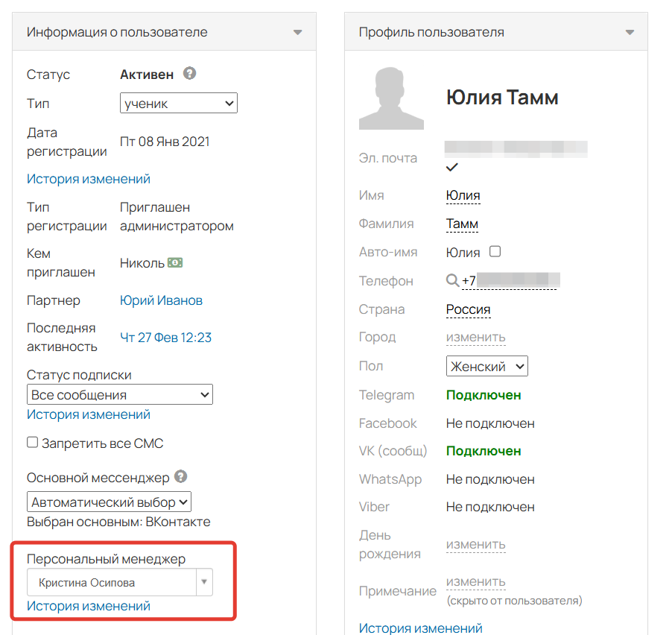This screenshot has width=672, height=635.
Task: Open Статус подписки dropdown Все сообщения
Action: point(119,395)
